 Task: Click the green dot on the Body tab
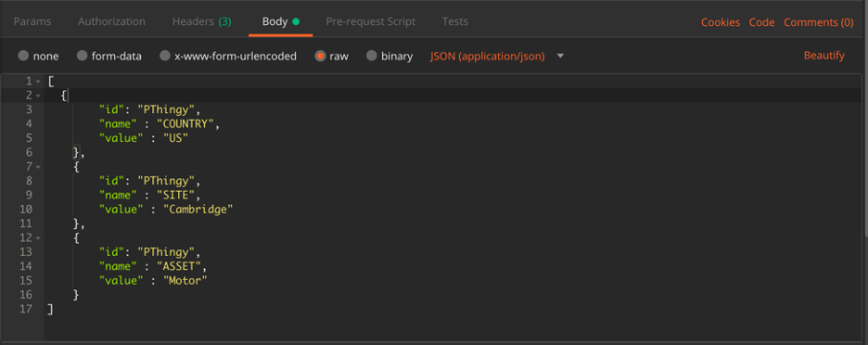[x=296, y=21]
